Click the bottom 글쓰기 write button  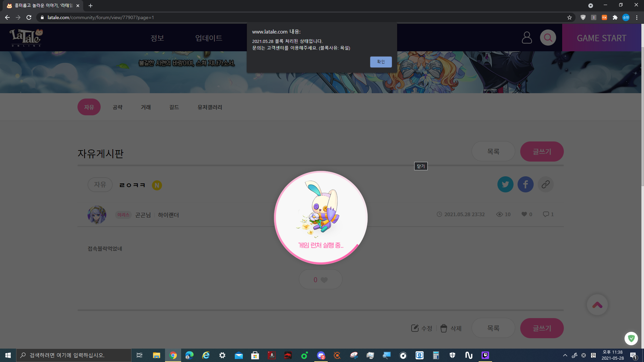(542, 328)
